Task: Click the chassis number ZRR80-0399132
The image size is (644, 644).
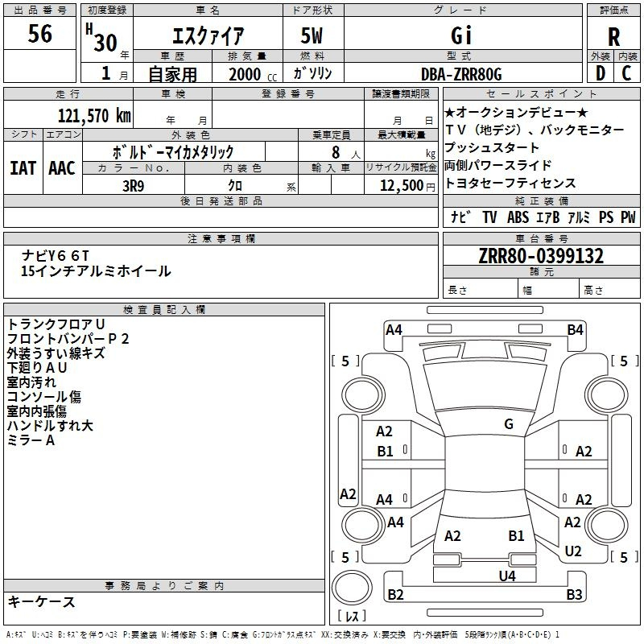Action: [x=541, y=256]
